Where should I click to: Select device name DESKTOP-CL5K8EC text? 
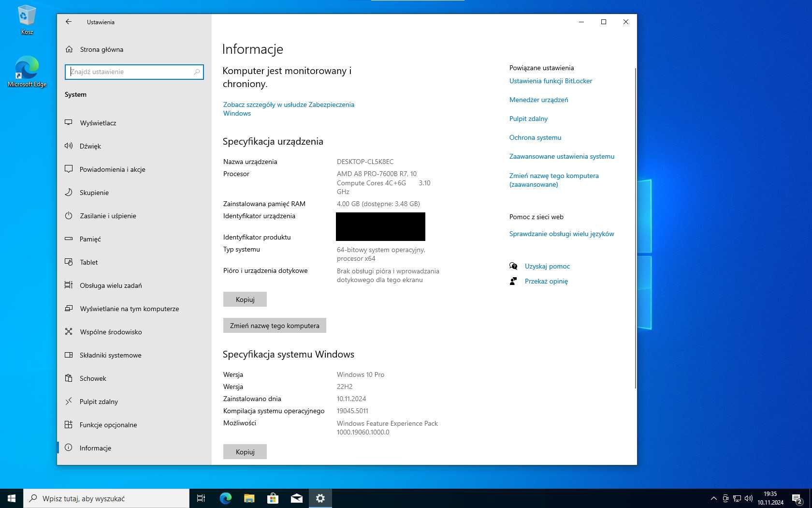tap(365, 162)
